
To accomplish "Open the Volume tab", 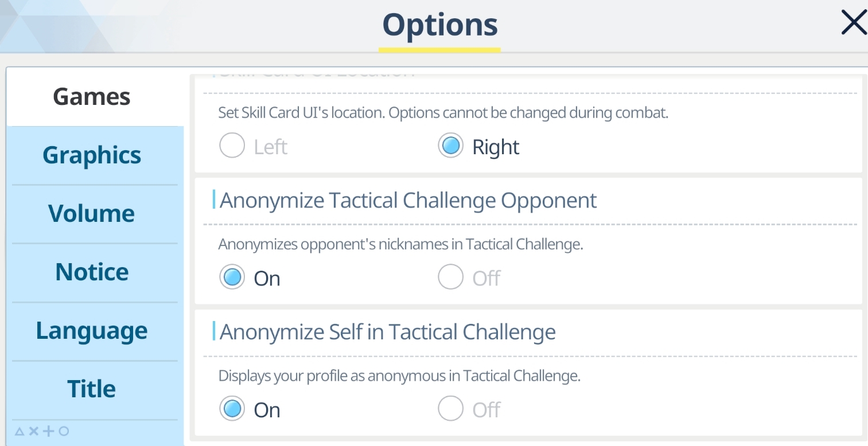I will (92, 214).
